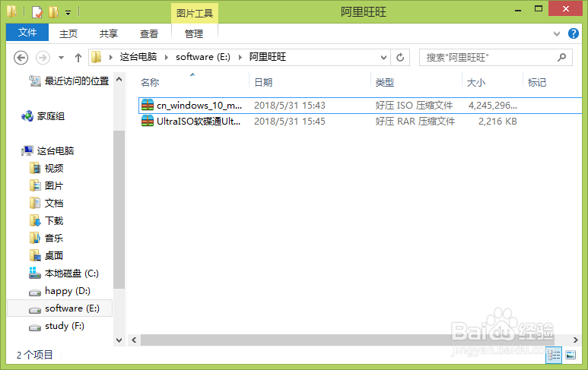Click the 2,216 KB size cell
Viewport: 588px width, 370px height.
(497, 122)
